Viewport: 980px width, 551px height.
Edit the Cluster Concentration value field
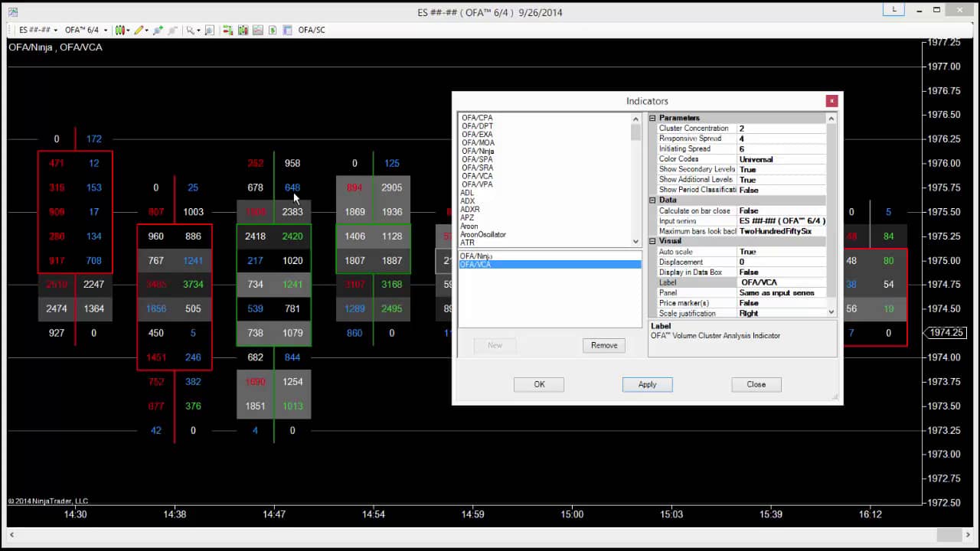[781, 129]
